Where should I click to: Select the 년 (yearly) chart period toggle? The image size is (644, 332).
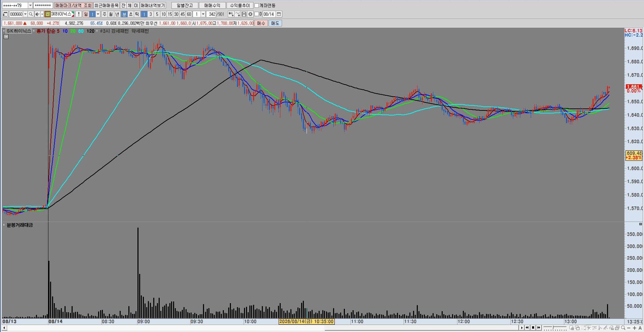tap(117, 14)
